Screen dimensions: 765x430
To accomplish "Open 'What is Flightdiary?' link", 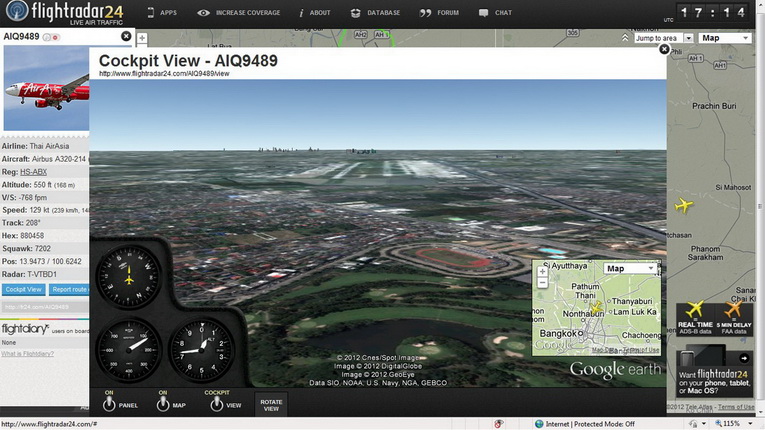I will tap(27, 353).
